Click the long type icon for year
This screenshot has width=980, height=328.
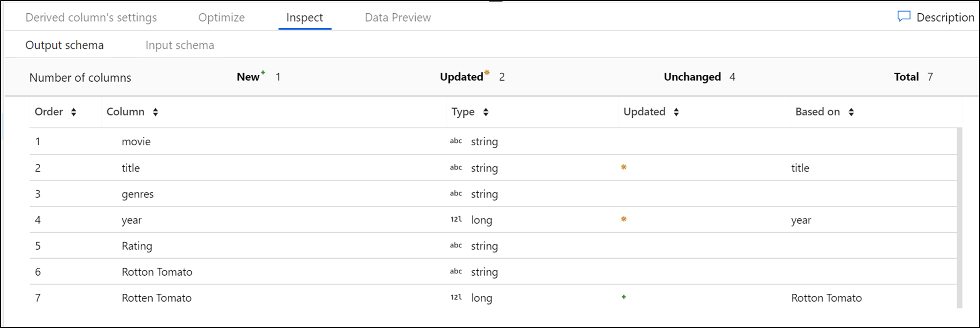[456, 219]
